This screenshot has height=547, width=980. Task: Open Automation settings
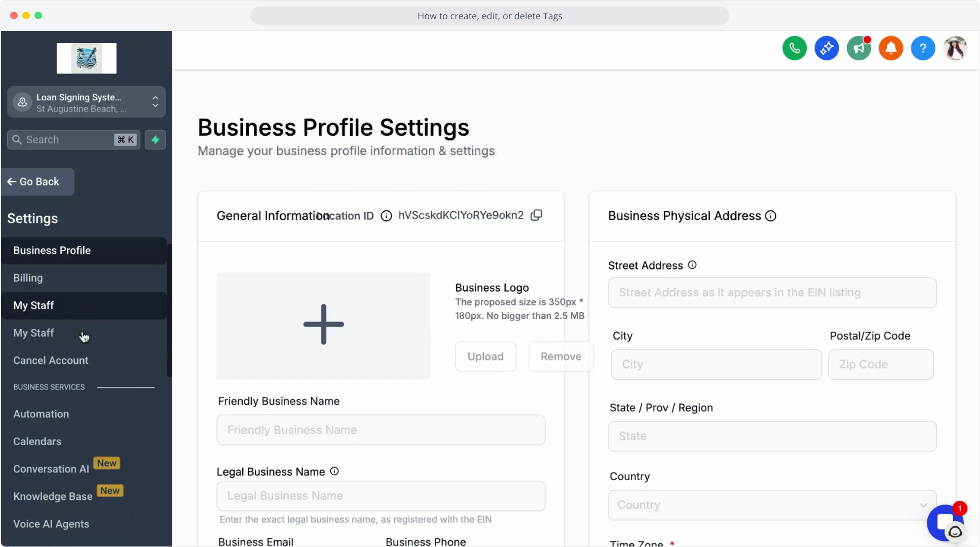(84, 414)
